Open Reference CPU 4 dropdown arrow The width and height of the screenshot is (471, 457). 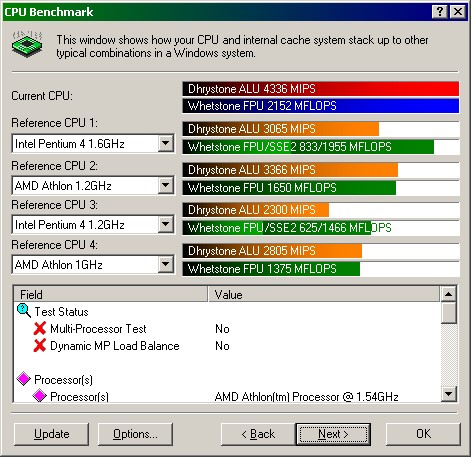(166, 265)
